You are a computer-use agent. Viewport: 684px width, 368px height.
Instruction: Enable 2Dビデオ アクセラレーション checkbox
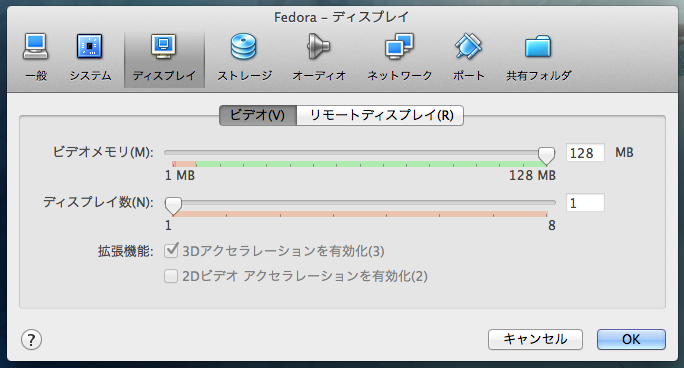(x=171, y=276)
